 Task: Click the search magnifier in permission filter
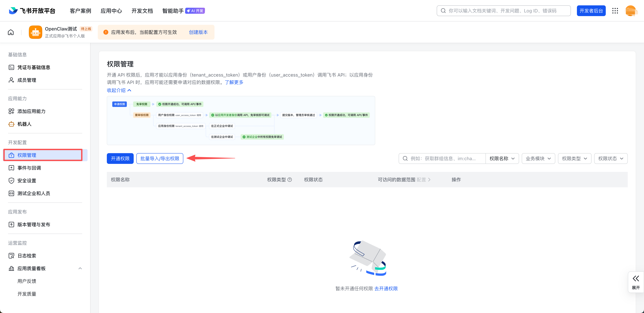click(x=405, y=159)
